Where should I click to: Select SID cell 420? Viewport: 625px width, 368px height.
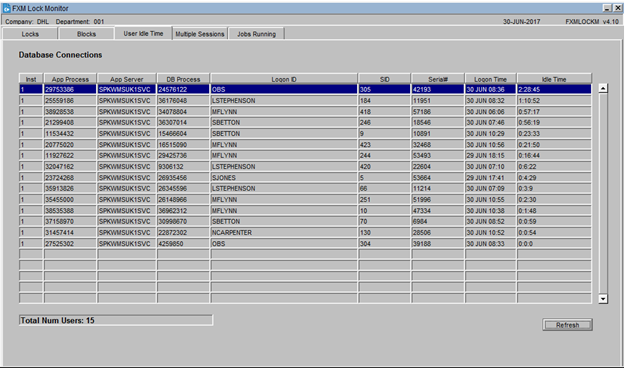click(x=385, y=167)
